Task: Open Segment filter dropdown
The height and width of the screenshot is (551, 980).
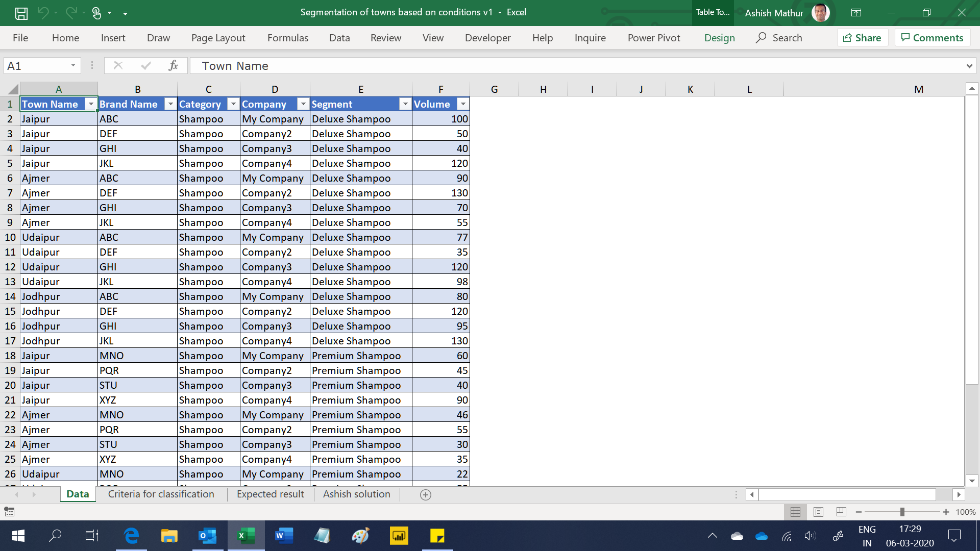Action: coord(405,104)
